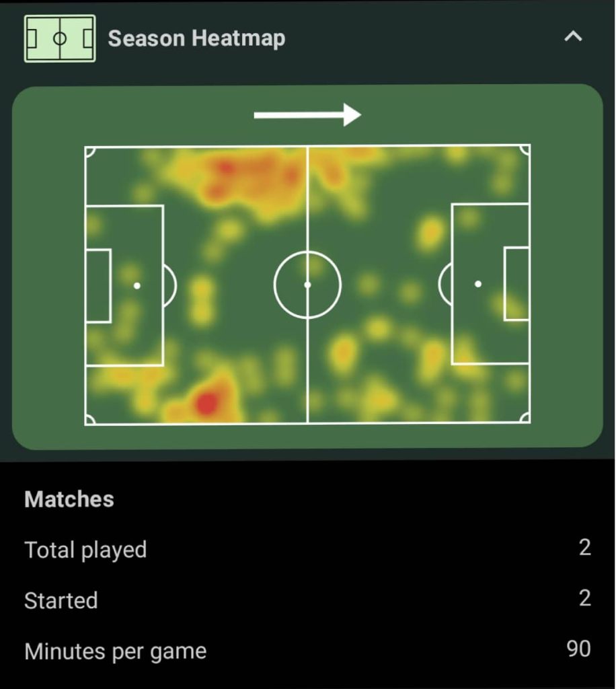The height and width of the screenshot is (689, 616).
Task: Click the right goal area box
Action: pos(516,284)
